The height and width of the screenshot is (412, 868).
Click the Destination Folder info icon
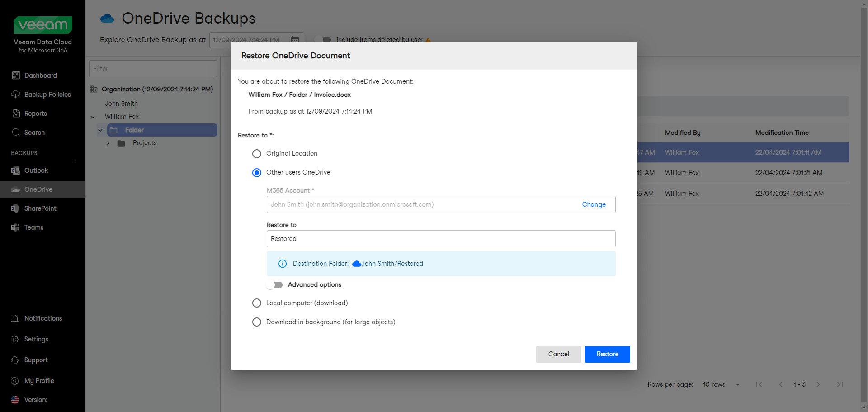tap(283, 264)
